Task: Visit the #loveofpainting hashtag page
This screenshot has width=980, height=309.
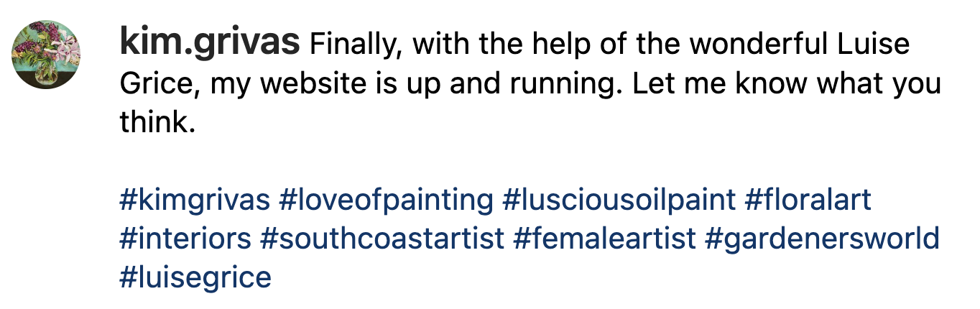Action: click(386, 199)
